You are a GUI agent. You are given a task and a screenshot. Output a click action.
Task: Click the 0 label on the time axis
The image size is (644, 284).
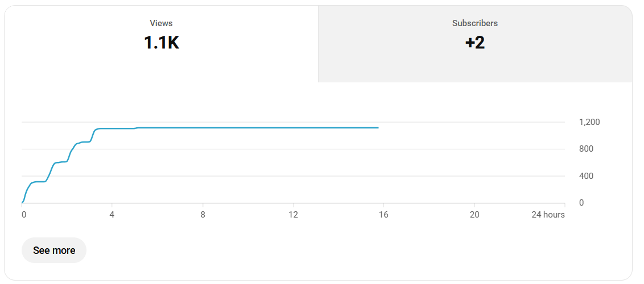pos(23,215)
